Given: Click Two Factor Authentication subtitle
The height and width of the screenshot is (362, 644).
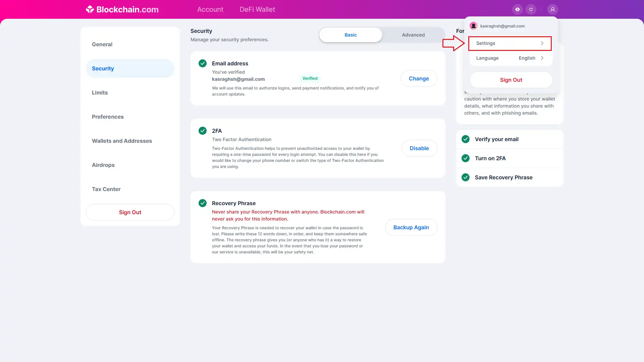Looking at the screenshot, I should 241,139.
